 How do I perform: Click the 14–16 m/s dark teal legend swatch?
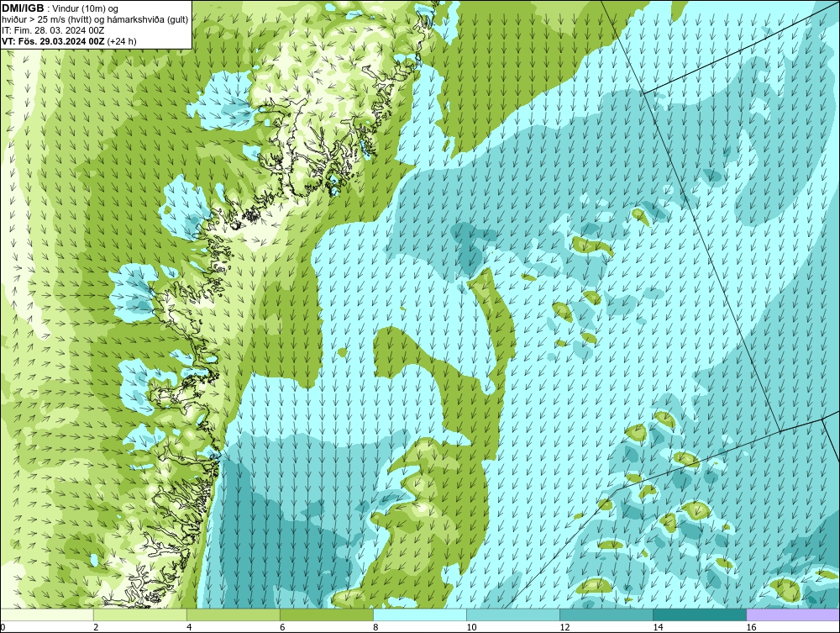tap(700, 615)
